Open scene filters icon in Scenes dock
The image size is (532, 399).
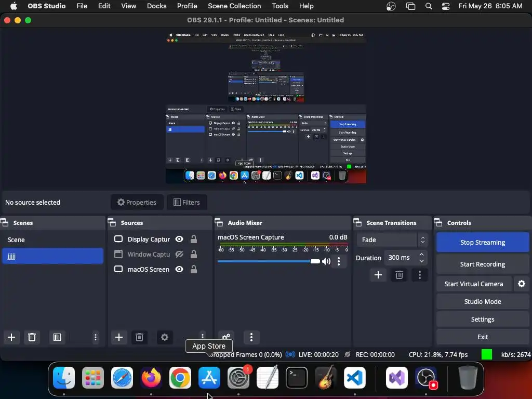[57, 337]
